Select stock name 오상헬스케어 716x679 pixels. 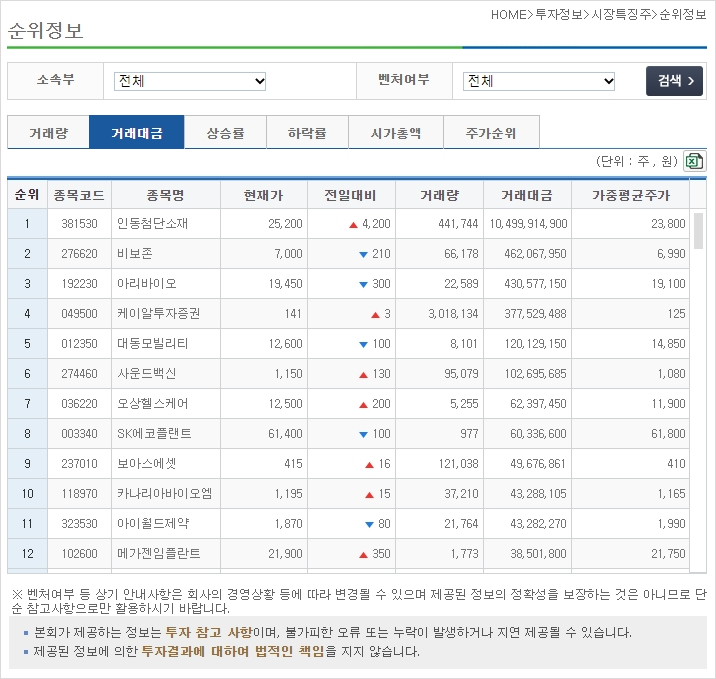153,404
